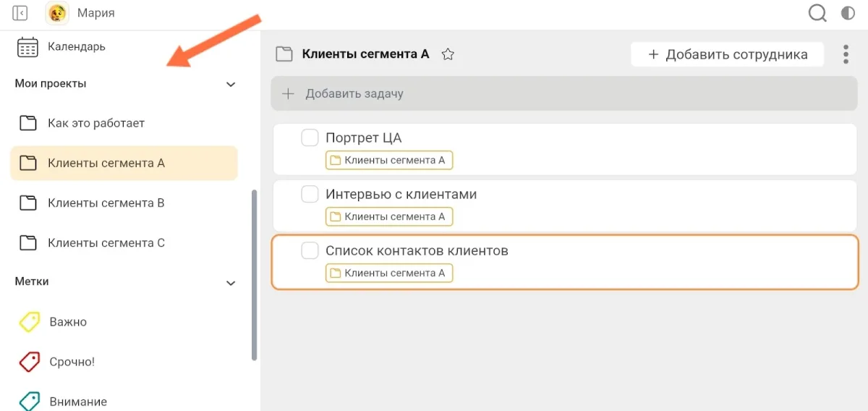Open search with magnifying glass icon
868x411 pixels.
(x=817, y=13)
